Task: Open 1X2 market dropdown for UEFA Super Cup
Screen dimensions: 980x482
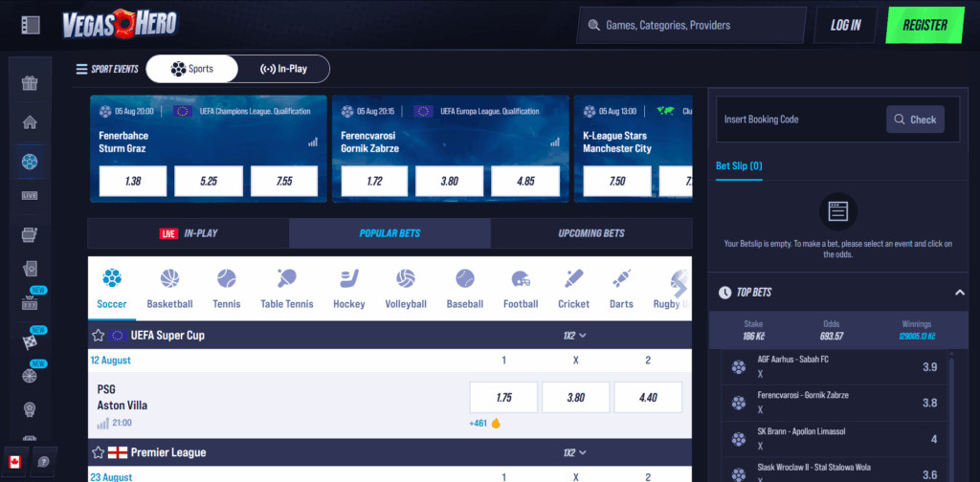Action: pyautogui.click(x=574, y=336)
